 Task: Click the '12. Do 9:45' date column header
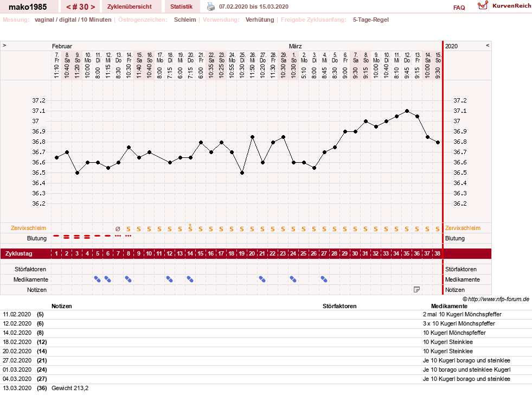point(407,65)
